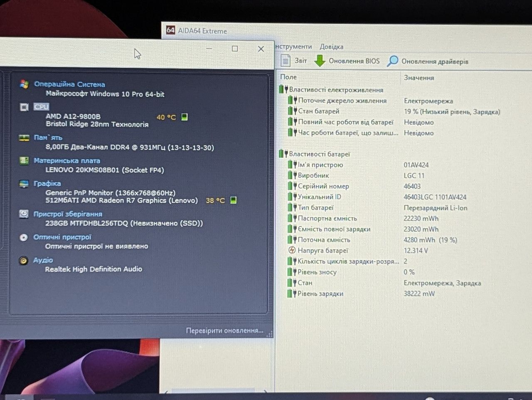Viewport: 532px width, 400px height.
Task: Launch Оновлення BIOS from the AIDA64 toolbar
Action: [x=347, y=61]
